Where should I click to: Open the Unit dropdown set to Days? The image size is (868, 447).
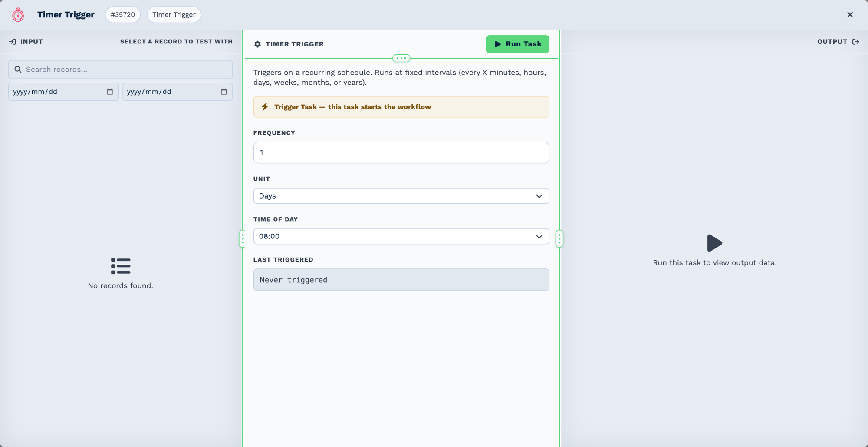pyautogui.click(x=401, y=196)
